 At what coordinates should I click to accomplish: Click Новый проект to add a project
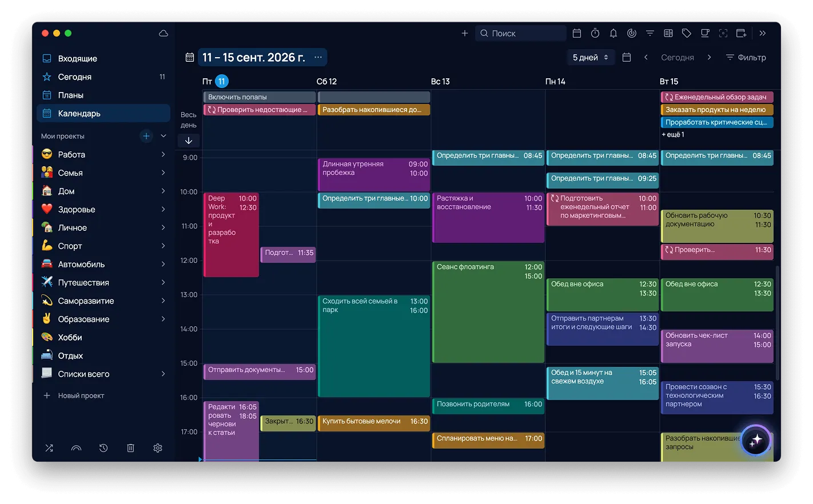point(74,395)
